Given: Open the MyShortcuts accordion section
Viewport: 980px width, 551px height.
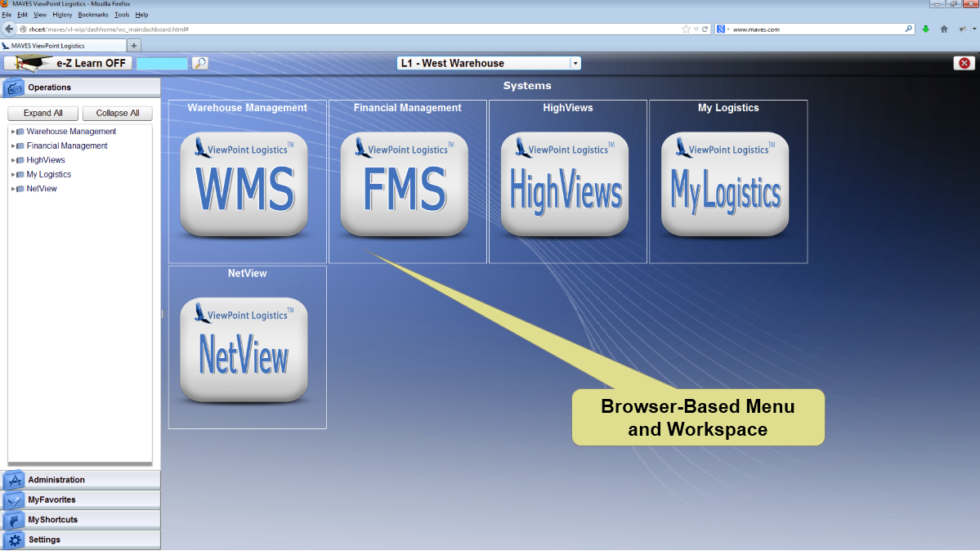Looking at the screenshot, I should 80,520.
